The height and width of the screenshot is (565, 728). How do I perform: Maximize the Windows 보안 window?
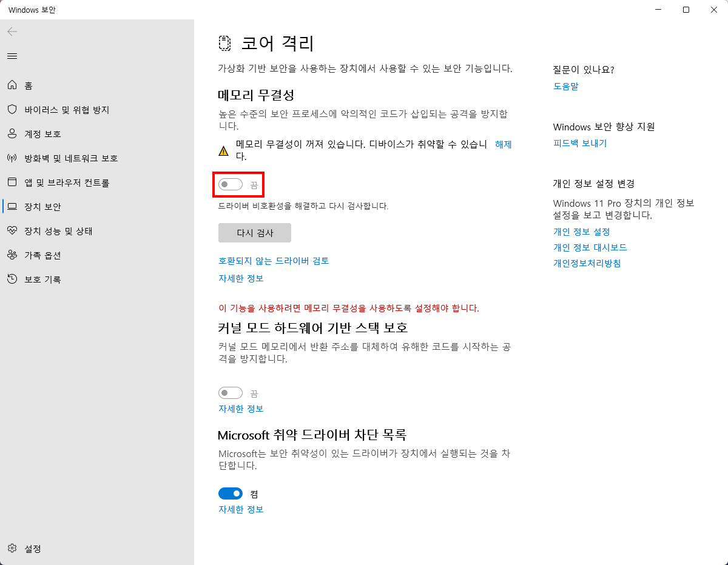pyautogui.click(x=686, y=10)
